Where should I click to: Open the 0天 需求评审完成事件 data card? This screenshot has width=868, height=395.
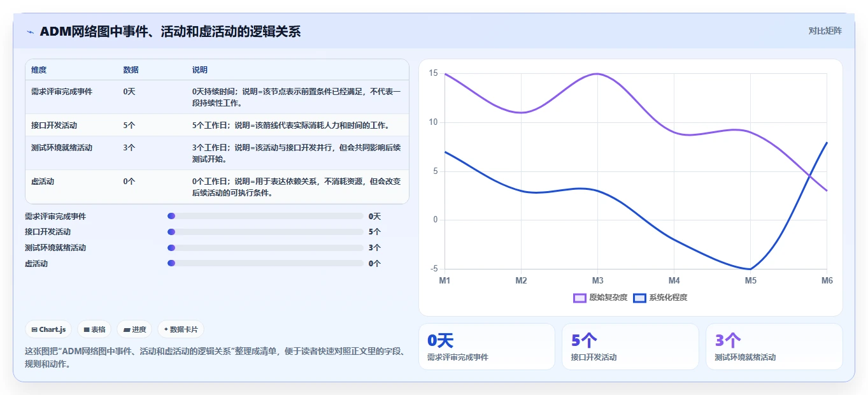tap(487, 347)
